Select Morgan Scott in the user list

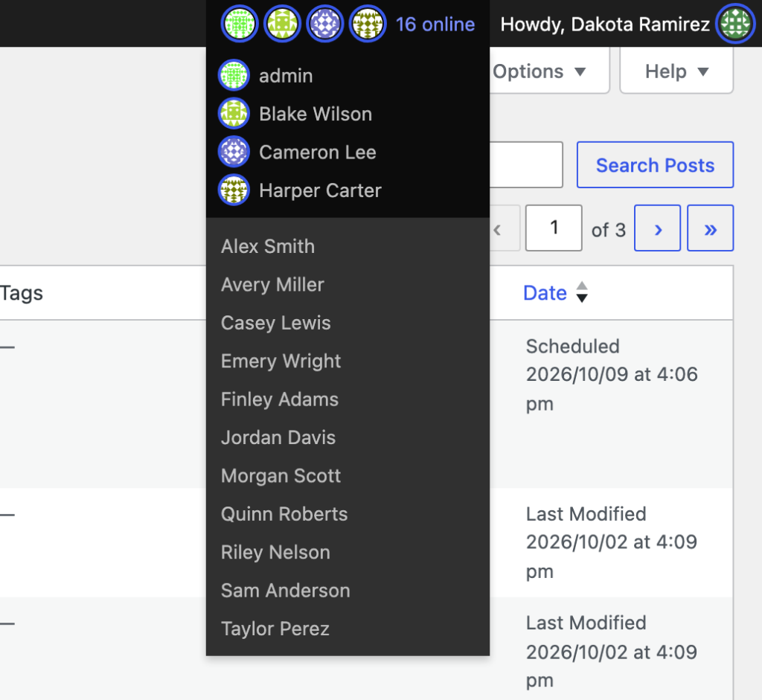coord(281,476)
